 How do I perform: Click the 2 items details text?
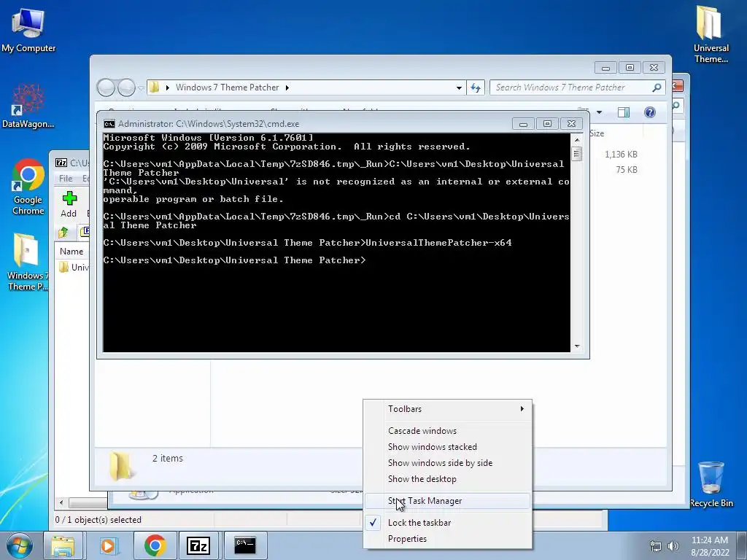pos(168,458)
